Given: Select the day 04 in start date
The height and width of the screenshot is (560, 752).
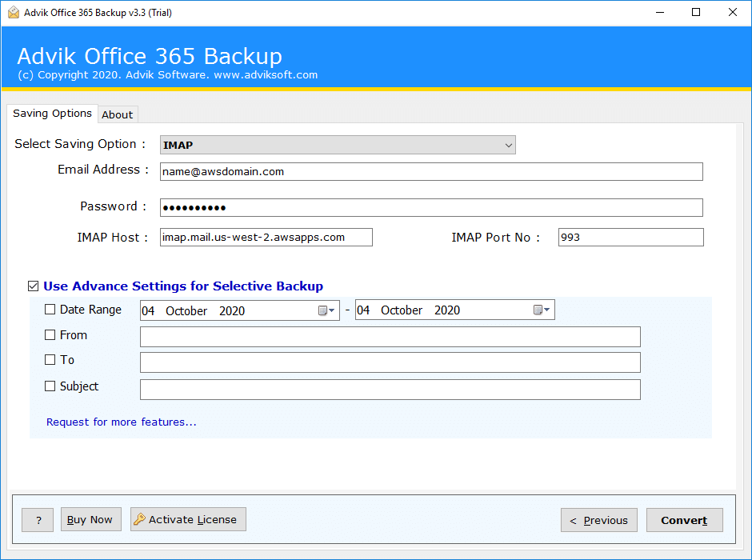Looking at the screenshot, I should (x=148, y=311).
